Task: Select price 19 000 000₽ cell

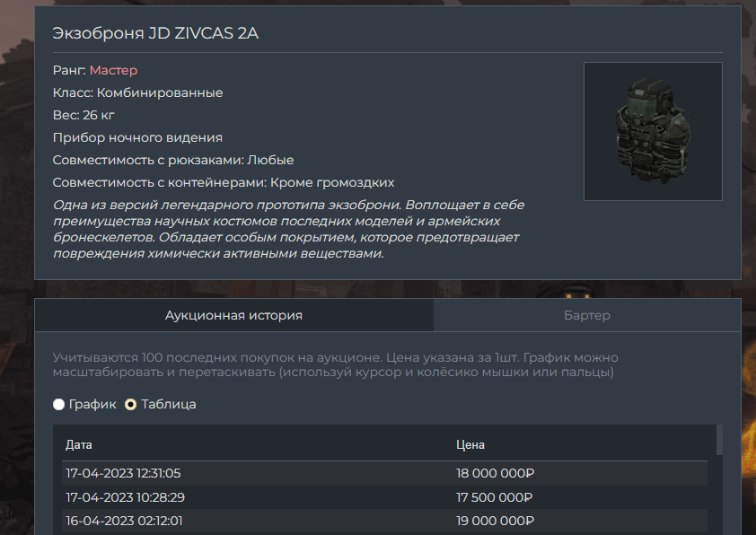Action: click(495, 521)
